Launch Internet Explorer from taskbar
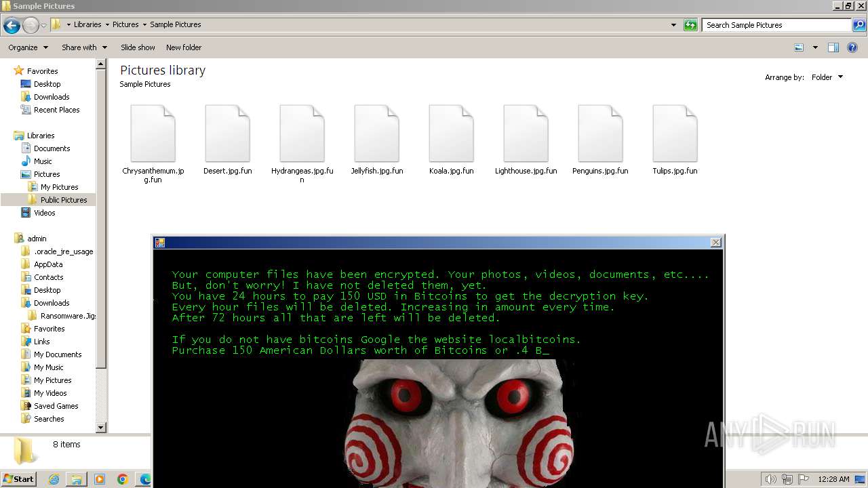Viewport: 868px width, 488px height. [x=54, y=479]
